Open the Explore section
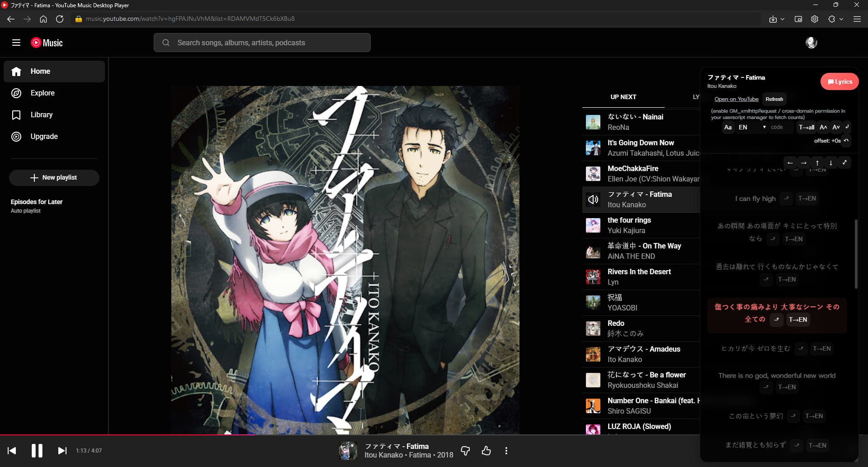 tap(54, 93)
